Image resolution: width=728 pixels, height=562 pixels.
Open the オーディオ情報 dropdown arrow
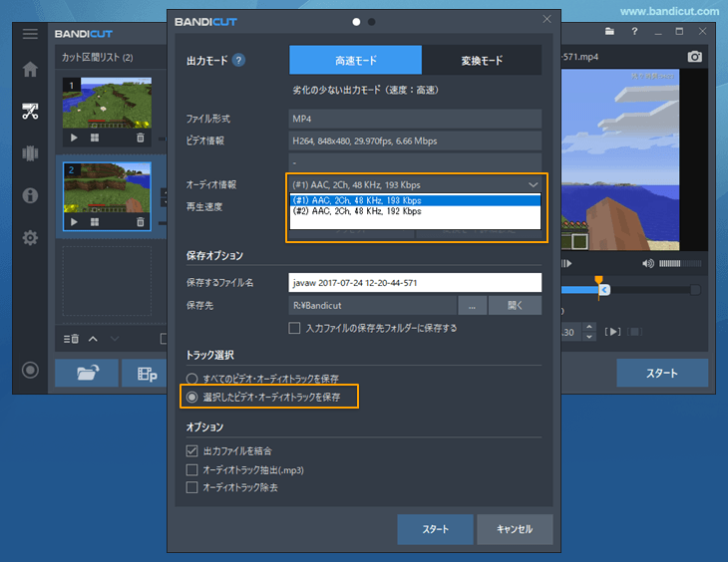pos(533,184)
